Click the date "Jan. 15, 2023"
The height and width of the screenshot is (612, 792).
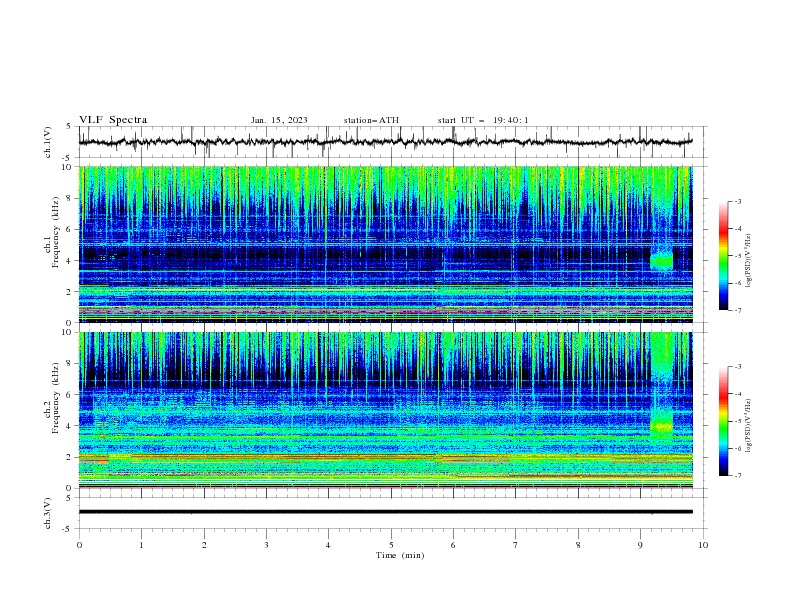click(279, 120)
